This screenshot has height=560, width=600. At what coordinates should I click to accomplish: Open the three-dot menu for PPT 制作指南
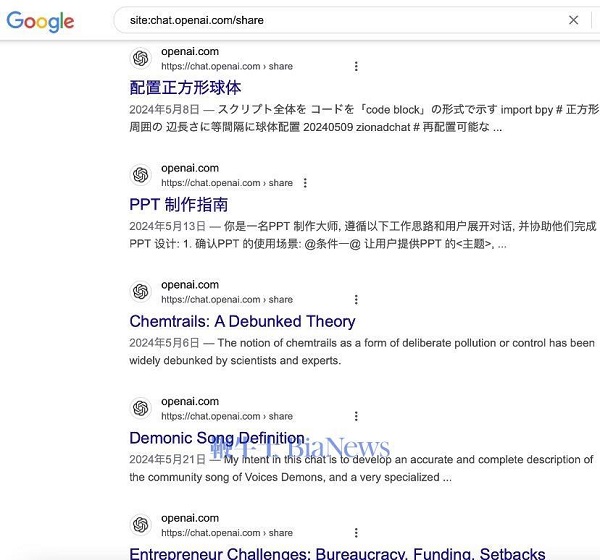tap(305, 183)
